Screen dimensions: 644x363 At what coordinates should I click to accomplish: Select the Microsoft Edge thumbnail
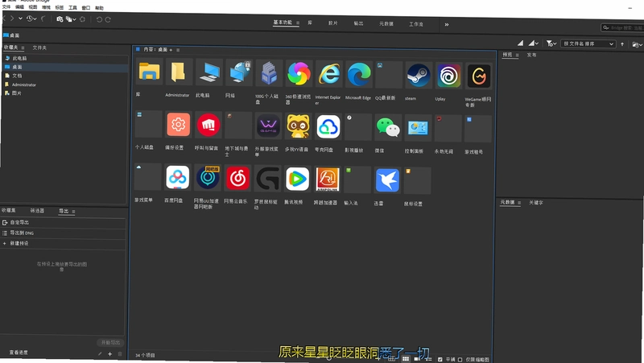[x=358, y=74]
